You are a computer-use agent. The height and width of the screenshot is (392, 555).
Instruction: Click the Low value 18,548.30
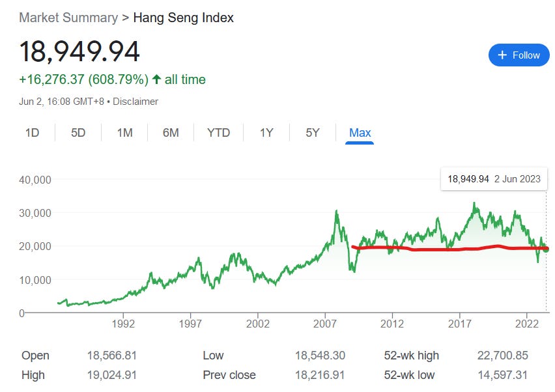tap(320, 355)
